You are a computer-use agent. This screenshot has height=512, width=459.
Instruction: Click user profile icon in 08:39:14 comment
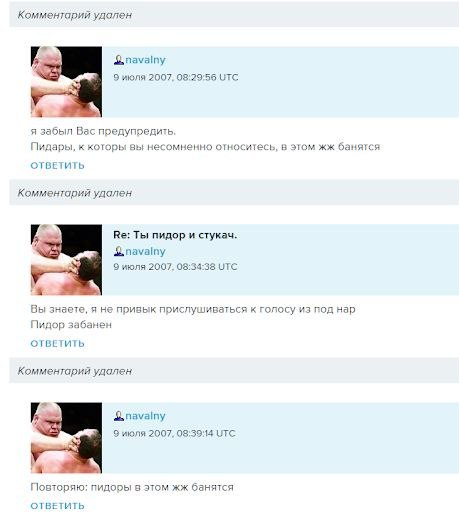click(119, 416)
